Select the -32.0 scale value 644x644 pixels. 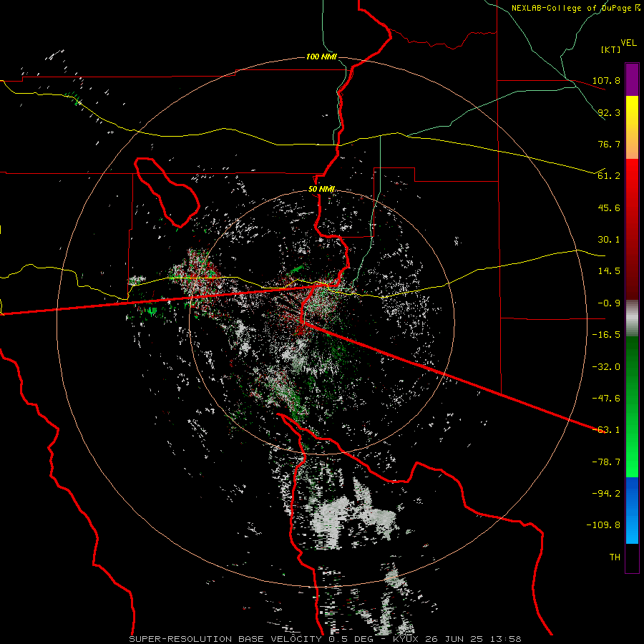point(606,367)
